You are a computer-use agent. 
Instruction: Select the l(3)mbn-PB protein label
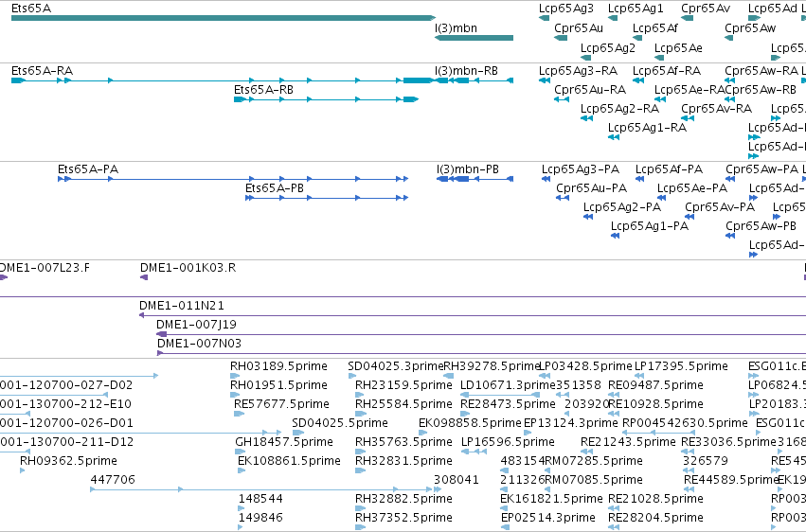point(468,168)
